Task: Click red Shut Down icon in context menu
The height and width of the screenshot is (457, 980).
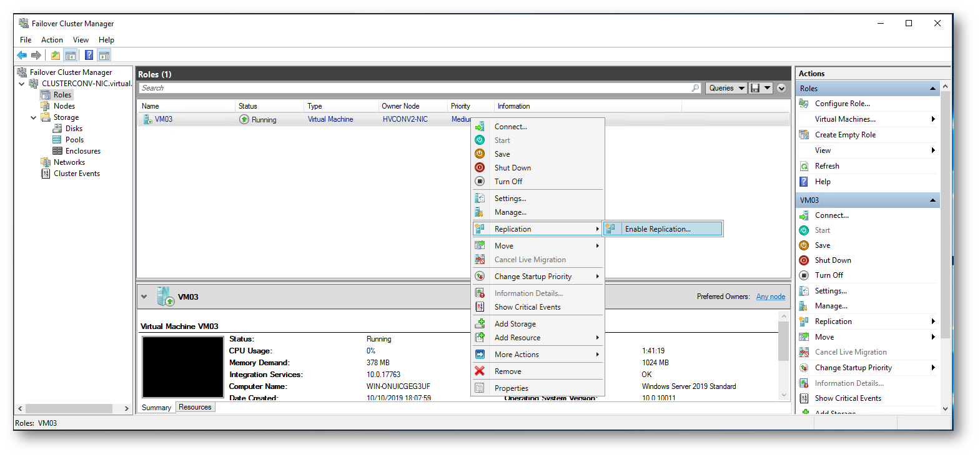Action: pos(480,167)
